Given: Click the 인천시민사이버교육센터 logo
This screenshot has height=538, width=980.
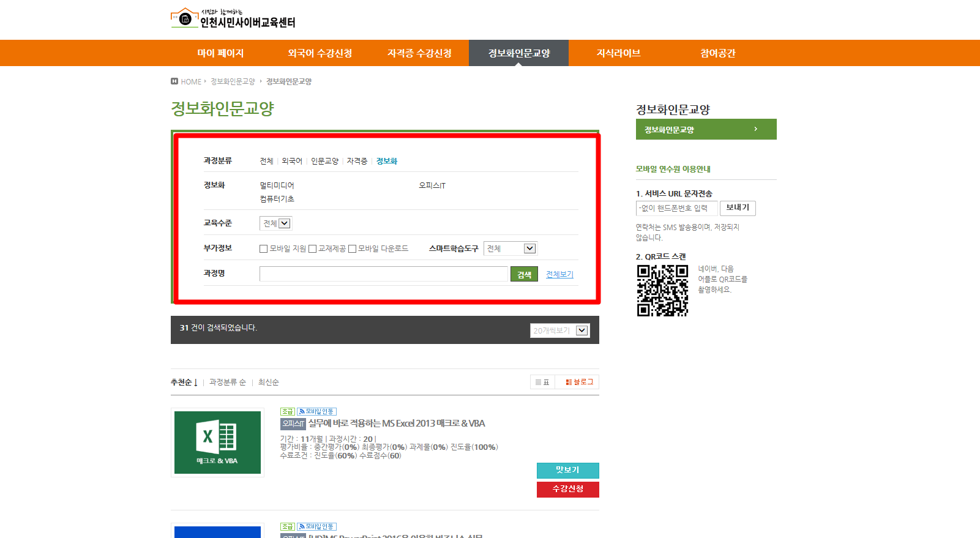Looking at the screenshot, I should pos(233,18).
